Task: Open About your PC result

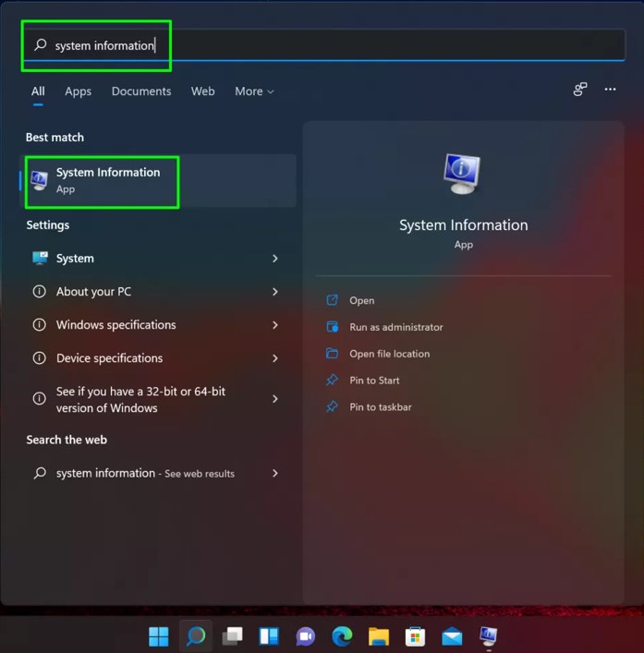Action: tap(156, 292)
